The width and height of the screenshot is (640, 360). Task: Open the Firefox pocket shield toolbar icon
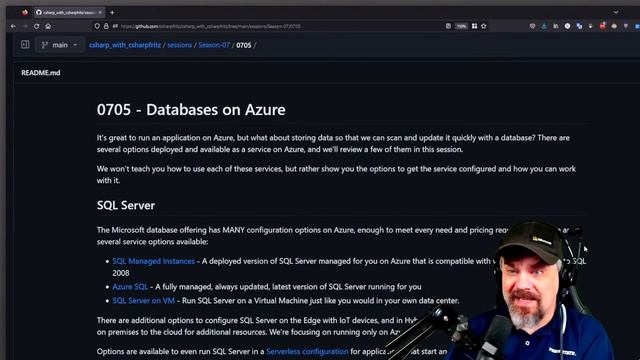532,26
